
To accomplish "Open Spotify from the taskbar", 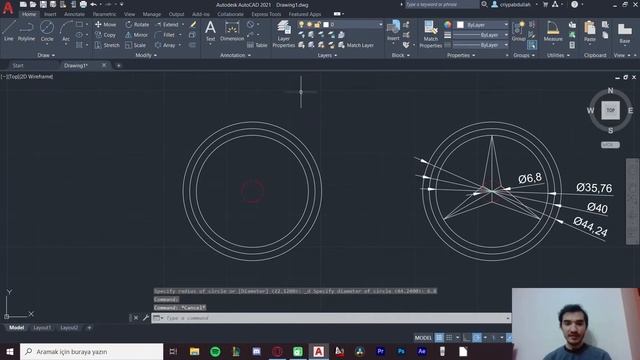I will [x=215, y=351].
